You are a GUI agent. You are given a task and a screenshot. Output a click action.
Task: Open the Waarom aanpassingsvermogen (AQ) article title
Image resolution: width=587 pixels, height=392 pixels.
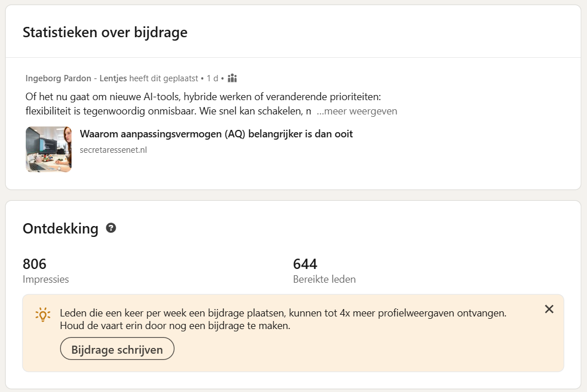click(x=216, y=134)
